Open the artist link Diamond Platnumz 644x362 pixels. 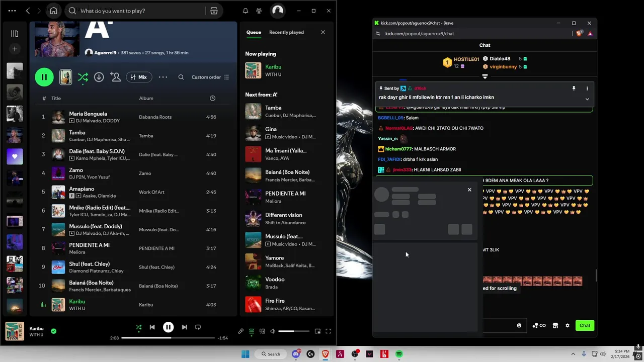tap(89, 271)
